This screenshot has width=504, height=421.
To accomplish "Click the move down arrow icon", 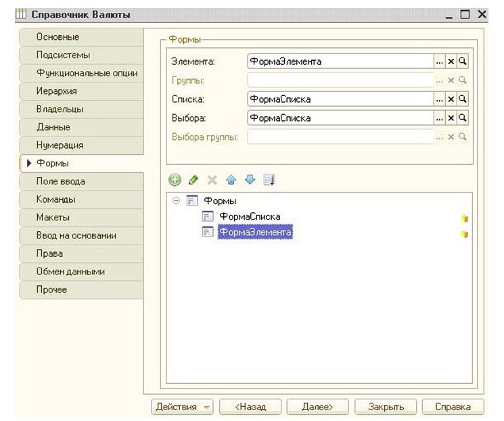I will coord(250,180).
